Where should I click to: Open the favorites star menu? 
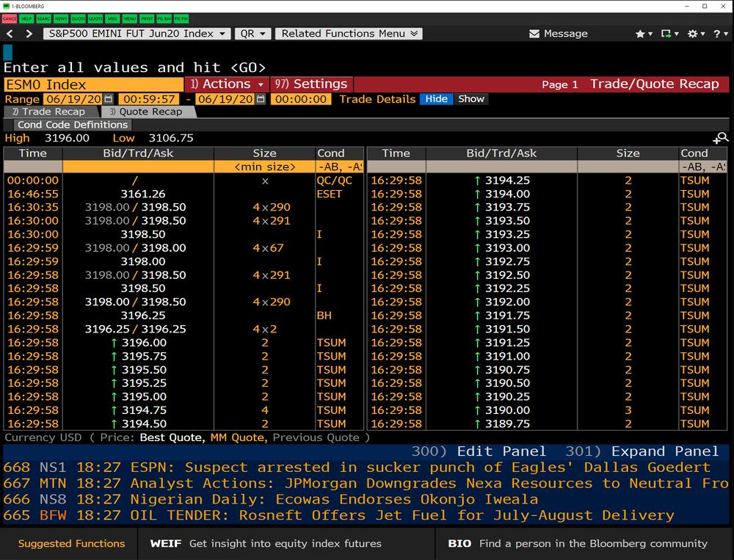643,34
